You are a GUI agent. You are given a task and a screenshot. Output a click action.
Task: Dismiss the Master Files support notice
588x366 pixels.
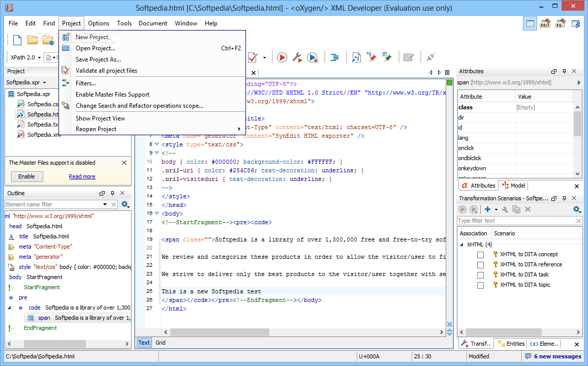coord(124,163)
